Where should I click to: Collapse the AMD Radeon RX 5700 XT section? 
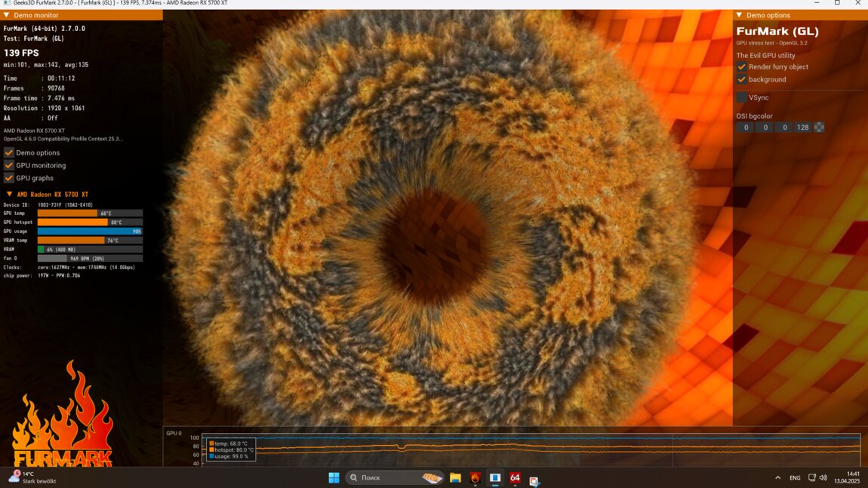9,195
